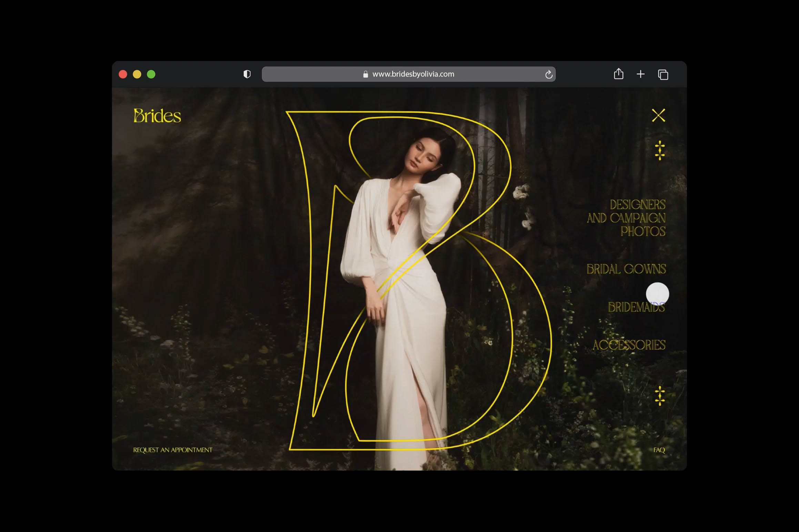The width and height of the screenshot is (799, 532).
Task: Select the Bridal Gowns menu item
Action: click(x=626, y=269)
